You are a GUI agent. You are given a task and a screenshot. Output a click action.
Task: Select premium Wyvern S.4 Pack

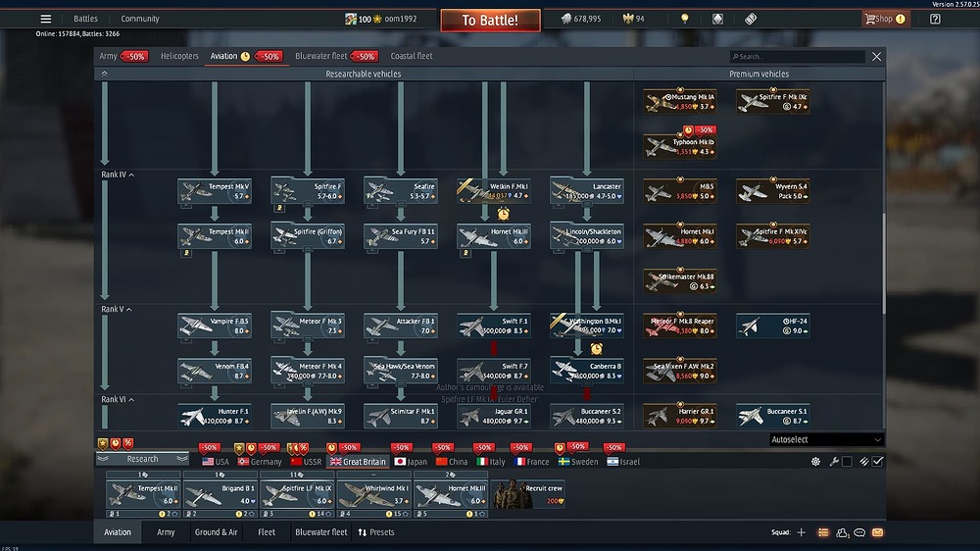pos(773,191)
